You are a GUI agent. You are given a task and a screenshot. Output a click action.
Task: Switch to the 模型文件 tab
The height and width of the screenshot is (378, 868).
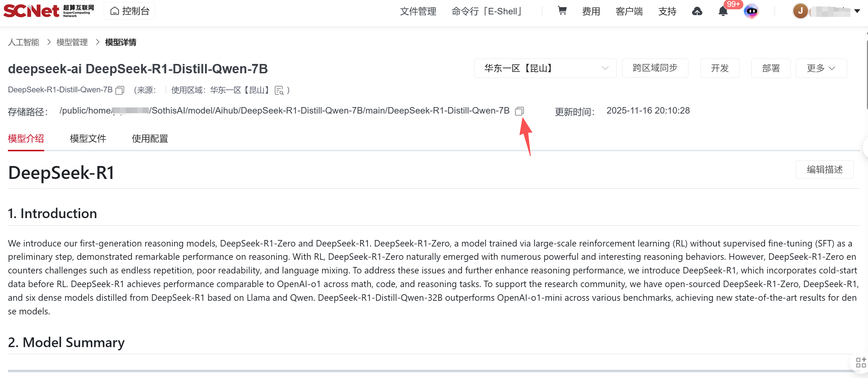pos(88,139)
